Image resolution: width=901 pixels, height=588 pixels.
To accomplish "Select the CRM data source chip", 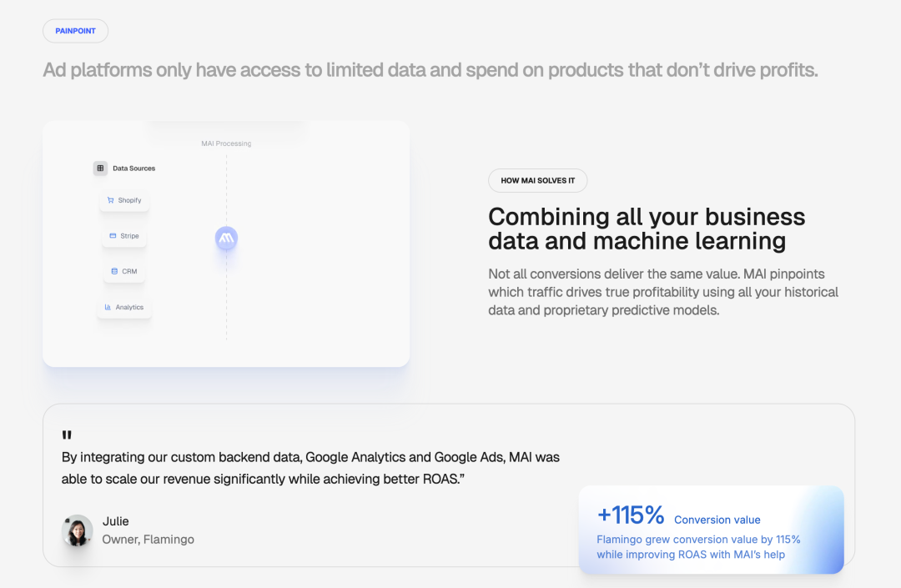I will pyautogui.click(x=124, y=271).
